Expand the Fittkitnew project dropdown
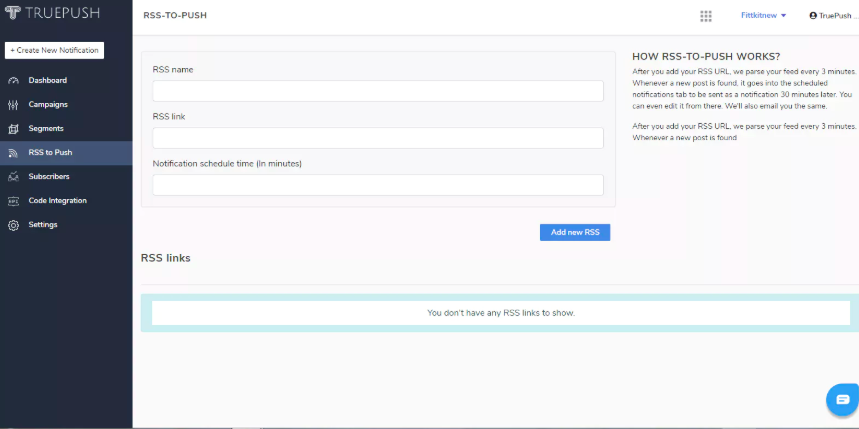Screen dimensions: 859x429 click(x=764, y=15)
